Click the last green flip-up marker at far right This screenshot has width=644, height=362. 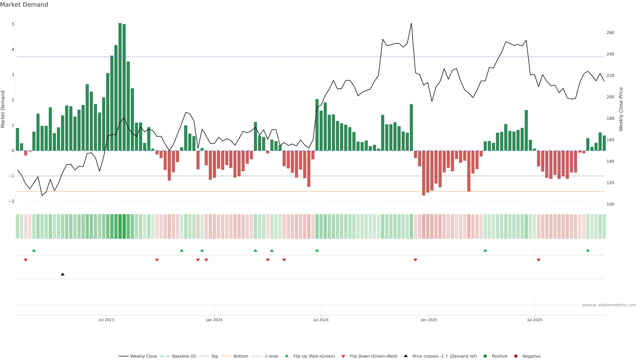[x=588, y=250]
